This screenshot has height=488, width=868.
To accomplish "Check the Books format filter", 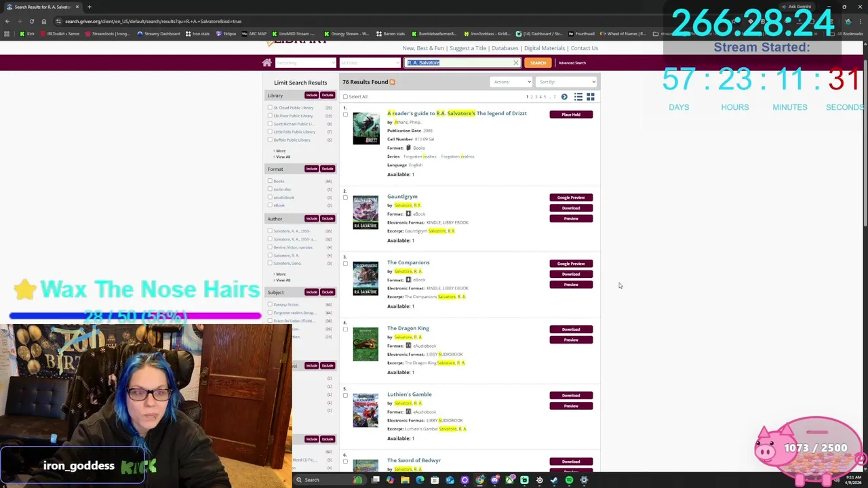I will tap(270, 181).
